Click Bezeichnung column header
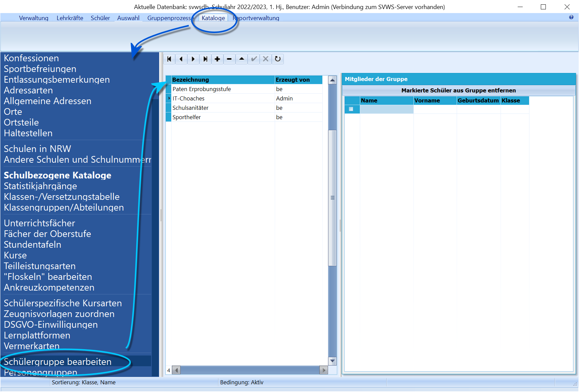The height and width of the screenshot is (392, 579). click(x=223, y=80)
